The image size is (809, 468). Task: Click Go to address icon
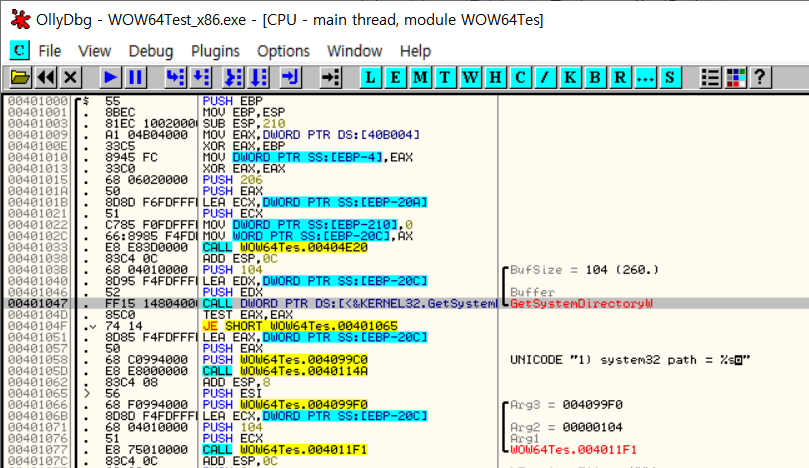pos(330,77)
